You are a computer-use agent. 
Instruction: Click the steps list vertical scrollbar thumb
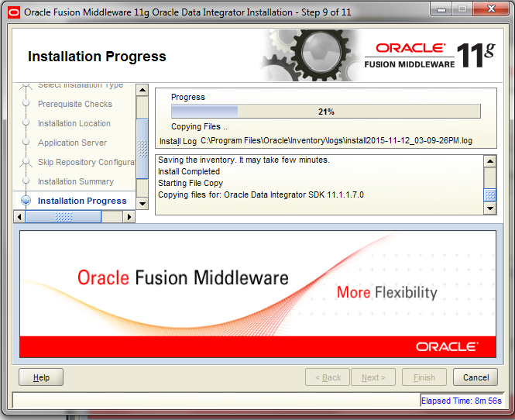[x=142, y=150]
